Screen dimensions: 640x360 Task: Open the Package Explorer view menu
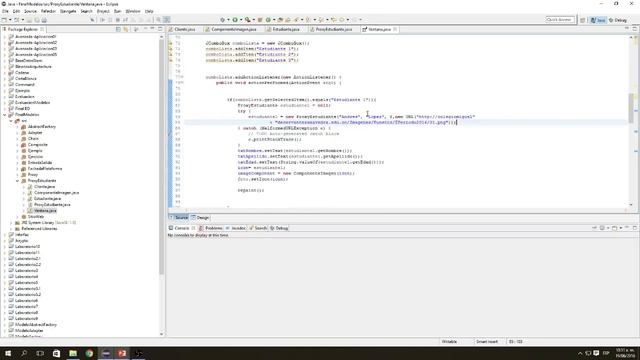(145, 29)
